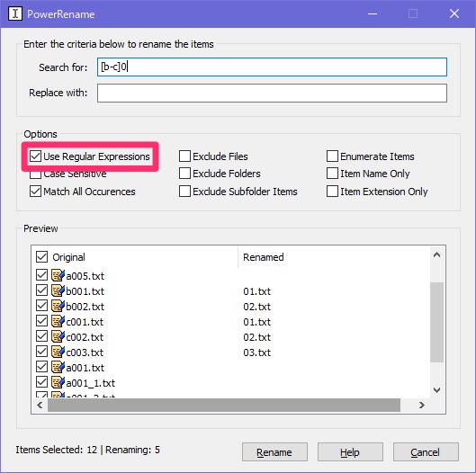Click preview horizontal scroll left arrow
The width and height of the screenshot is (476, 473).
pos(40,405)
